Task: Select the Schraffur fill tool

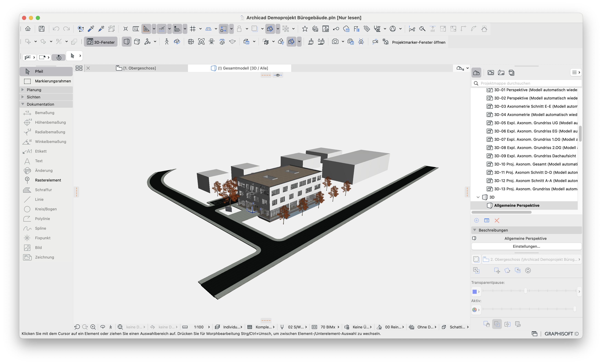Action: (x=46, y=190)
